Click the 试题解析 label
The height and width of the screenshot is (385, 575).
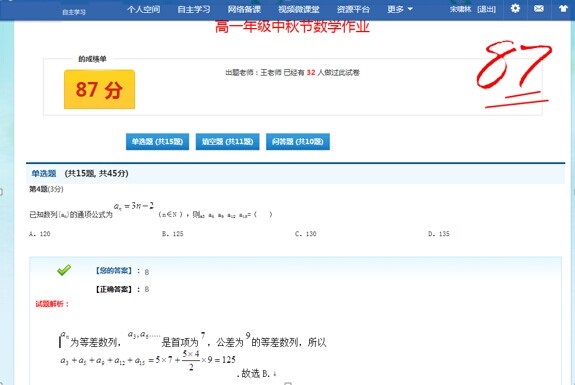(x=52, y=304)
